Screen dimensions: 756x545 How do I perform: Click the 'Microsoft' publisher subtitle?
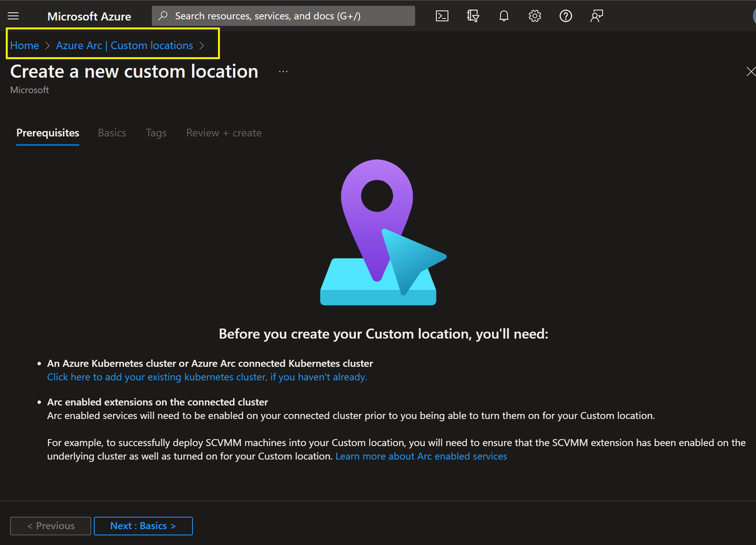[30, 90]
